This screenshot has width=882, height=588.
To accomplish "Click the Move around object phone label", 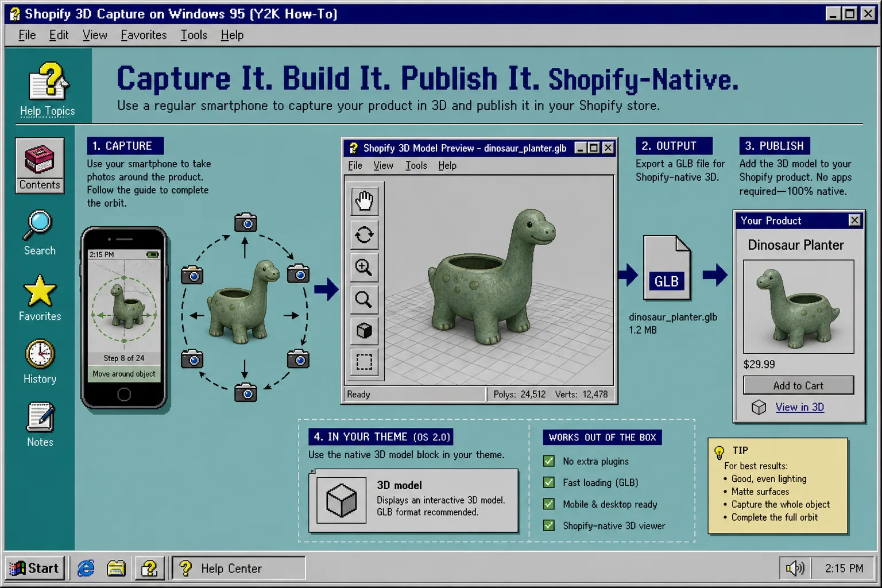I will pos(124,374).
